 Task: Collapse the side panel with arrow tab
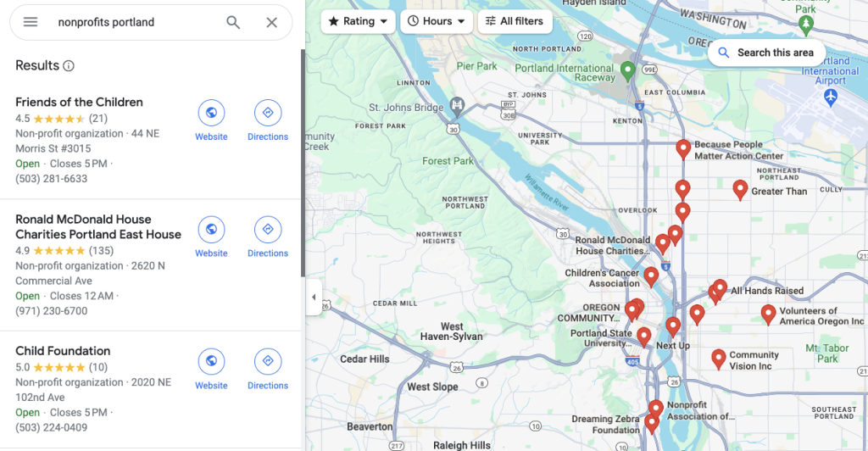314,298
